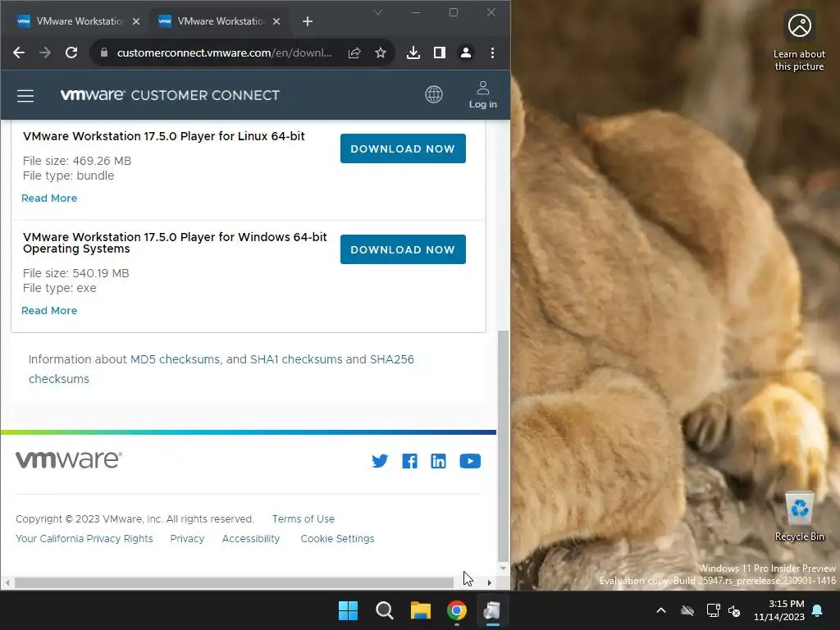Open VMware LinkedIn page icon
Screen dimensions: 840x630
click(438, 461)
